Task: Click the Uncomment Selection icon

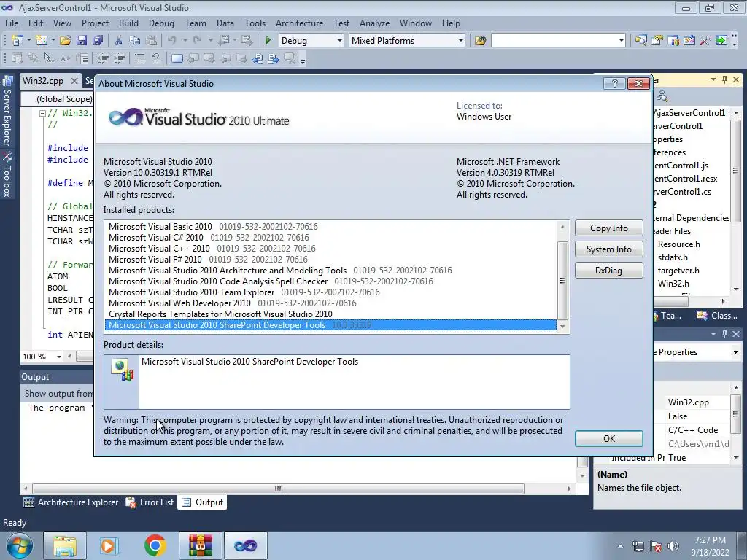Action: (x=156, y=58)
